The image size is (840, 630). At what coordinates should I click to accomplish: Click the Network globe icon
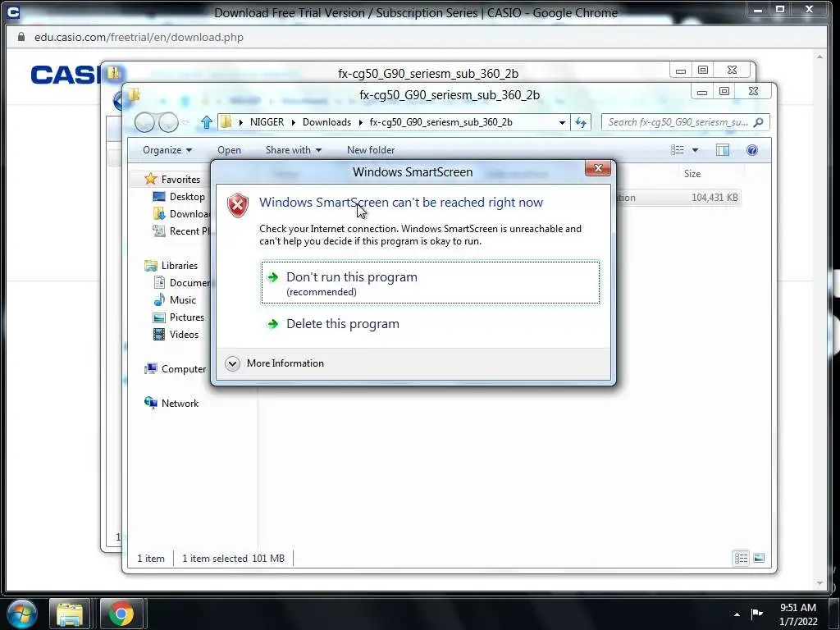click(x=151, y=403)
